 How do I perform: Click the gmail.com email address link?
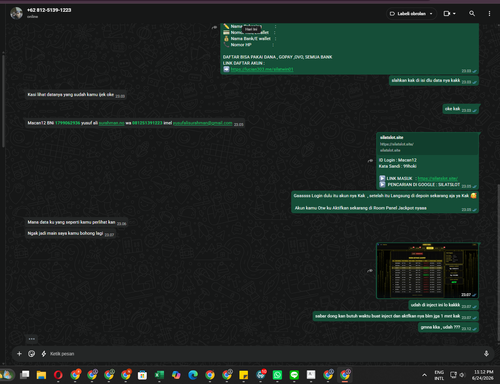coord(202,123)
